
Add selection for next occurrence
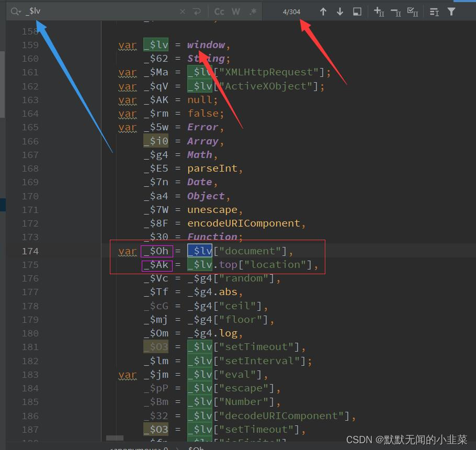pos(379,12)
